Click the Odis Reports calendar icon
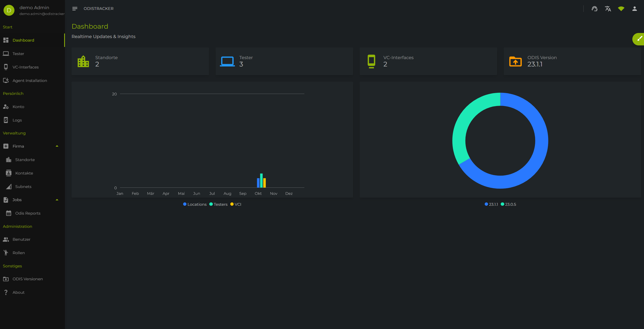This screenshot has width=644, height=329. (x=9, y=213)
